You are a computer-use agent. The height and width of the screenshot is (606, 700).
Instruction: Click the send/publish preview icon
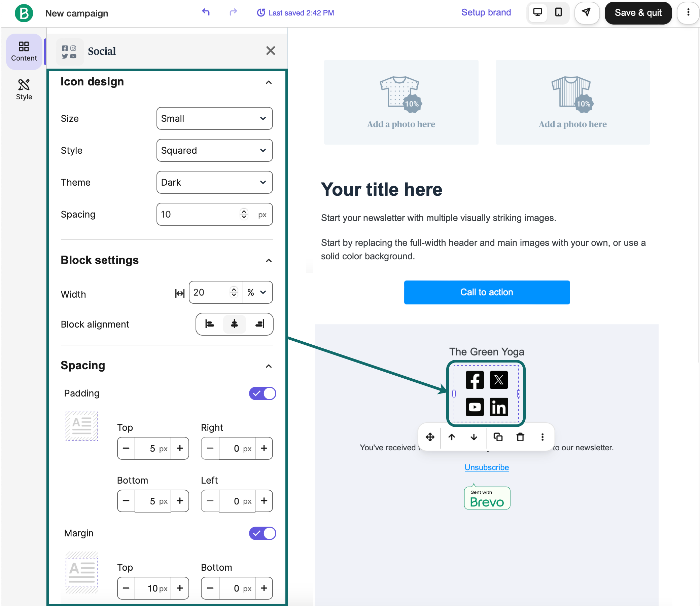click(586, 12)
